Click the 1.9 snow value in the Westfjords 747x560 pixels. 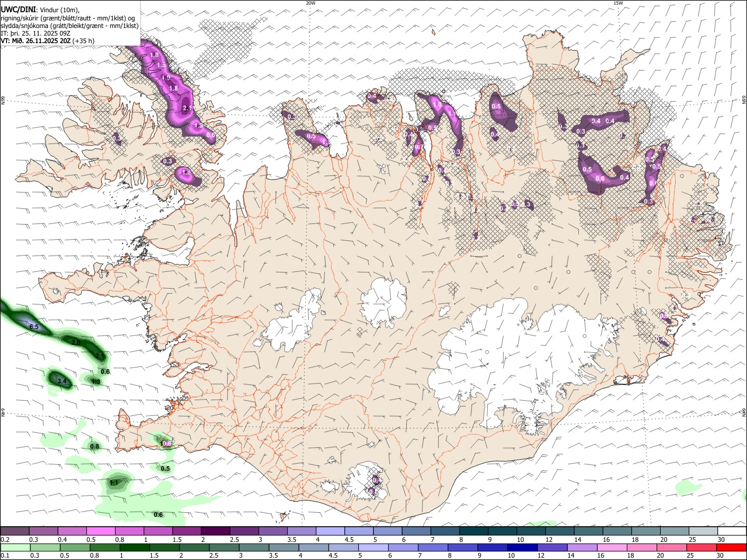(x=166, y=78)
